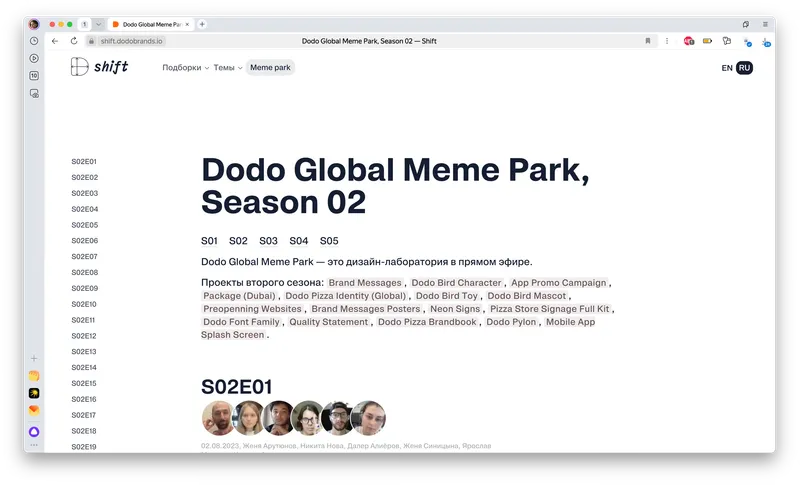Image resolution: width=800 pixels, height=485 pixels.
Task: Switch site language to EN
Action: (x=727, y=68)
